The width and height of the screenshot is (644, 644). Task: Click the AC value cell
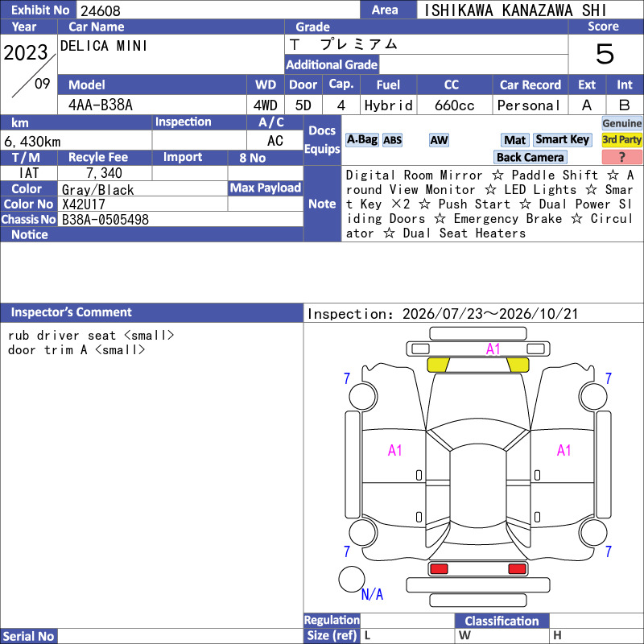pyautogui.click(x=275, y=141)
